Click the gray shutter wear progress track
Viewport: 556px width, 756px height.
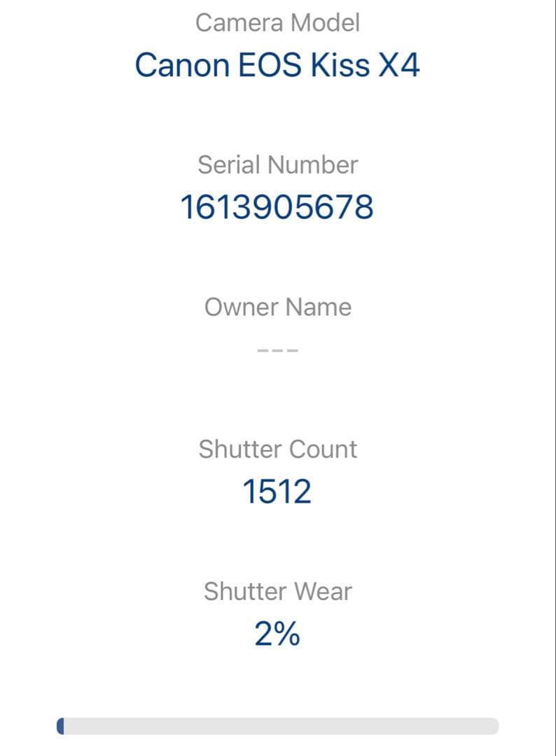[280, 726]
